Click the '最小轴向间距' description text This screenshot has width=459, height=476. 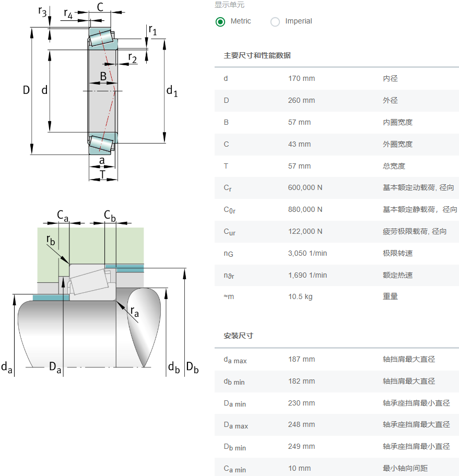(405, 468)
